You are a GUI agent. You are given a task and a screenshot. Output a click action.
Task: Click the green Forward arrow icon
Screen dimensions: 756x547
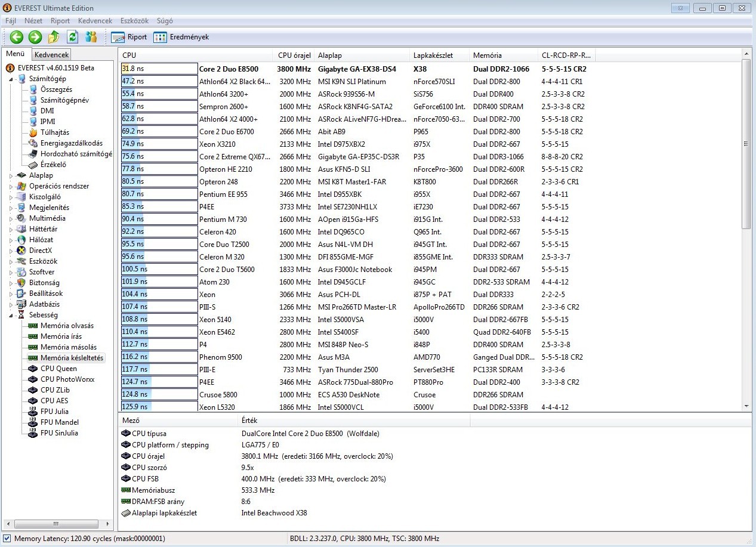(x=35, y=37)
